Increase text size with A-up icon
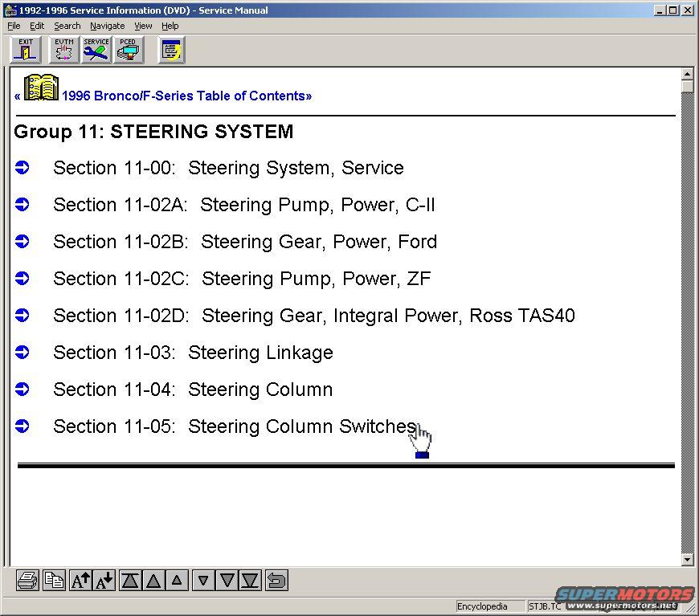The width and height of the screenshot is (699, 616). tap(80, 580)
